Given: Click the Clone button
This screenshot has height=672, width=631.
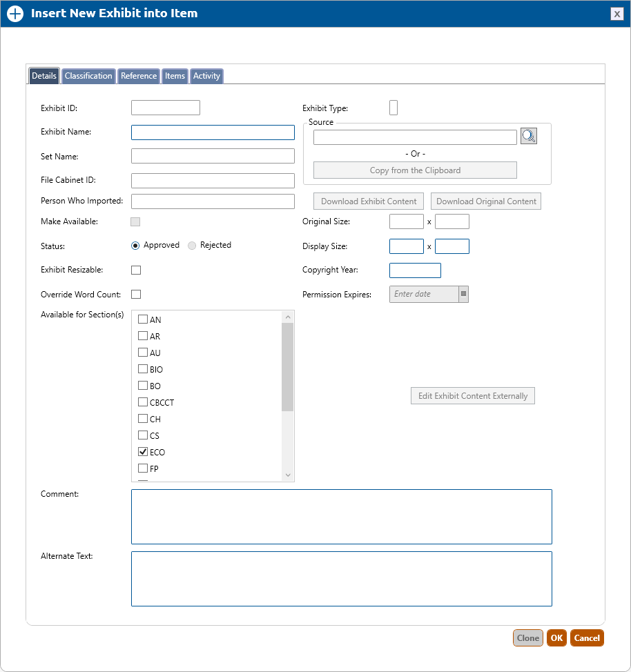Looking at the screenshot, I should point(528,638).
